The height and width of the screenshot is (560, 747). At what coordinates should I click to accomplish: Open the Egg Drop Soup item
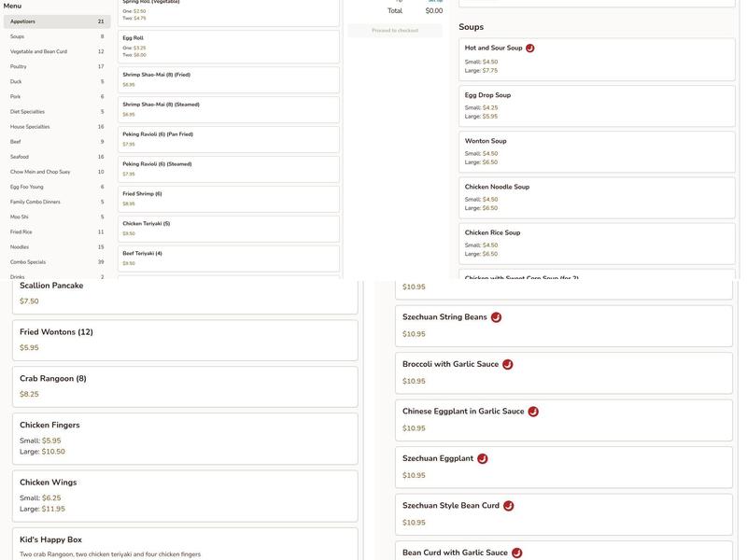pos(597,105)
